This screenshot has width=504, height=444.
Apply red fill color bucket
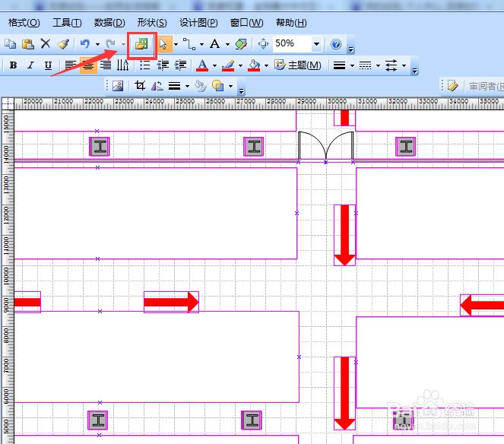pyautogui.click(x=254, y=65)
